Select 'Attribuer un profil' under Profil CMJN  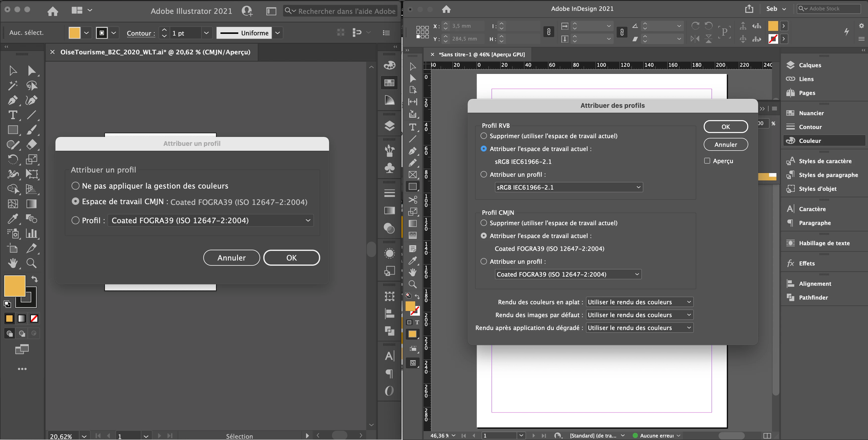click(x=483, y=262)
